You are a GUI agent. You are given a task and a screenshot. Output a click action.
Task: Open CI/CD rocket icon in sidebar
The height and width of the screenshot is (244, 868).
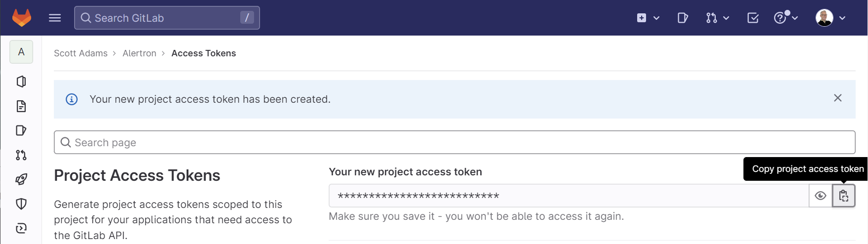[x=21, y=179]
